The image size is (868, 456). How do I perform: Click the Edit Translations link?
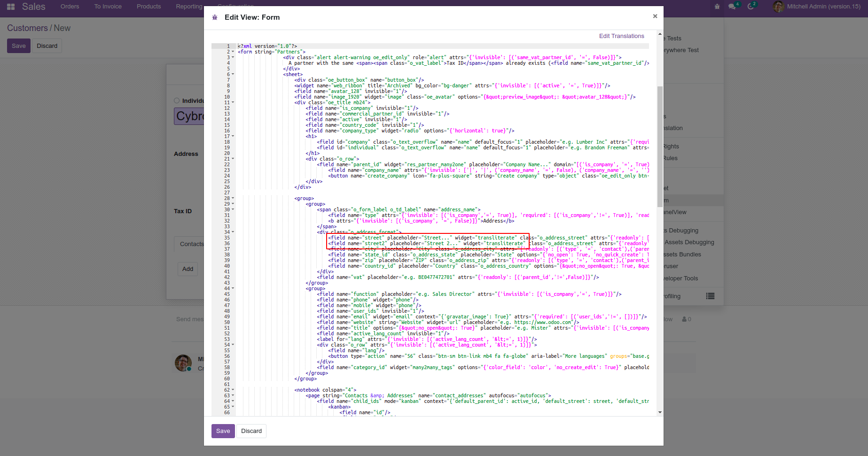point(621,36)
